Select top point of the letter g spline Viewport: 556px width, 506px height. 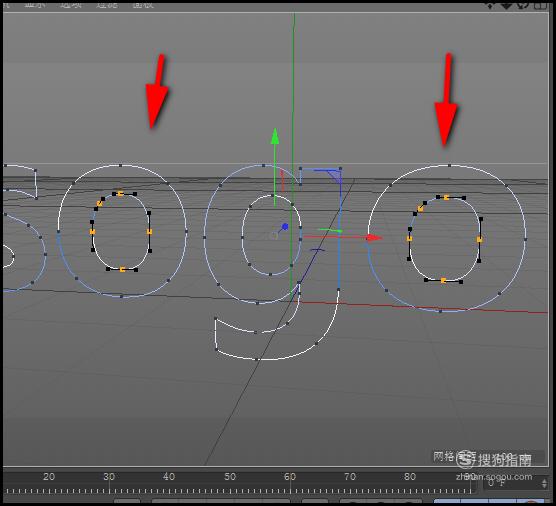[263, 166]
